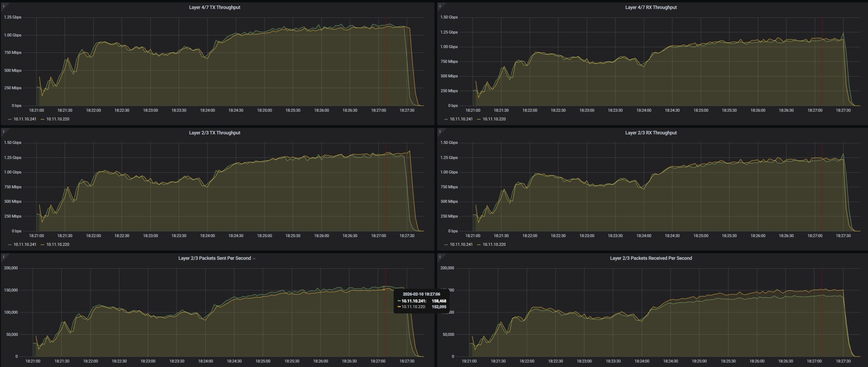
Task: Toggle 10.11.10.241 series in Layer 2/3 RX legend
Action: (x=461, y=244)
